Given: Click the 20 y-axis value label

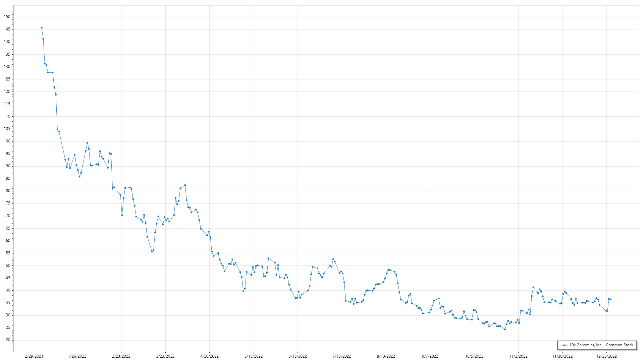Looking at the screenshot, I should click(8, 340).
